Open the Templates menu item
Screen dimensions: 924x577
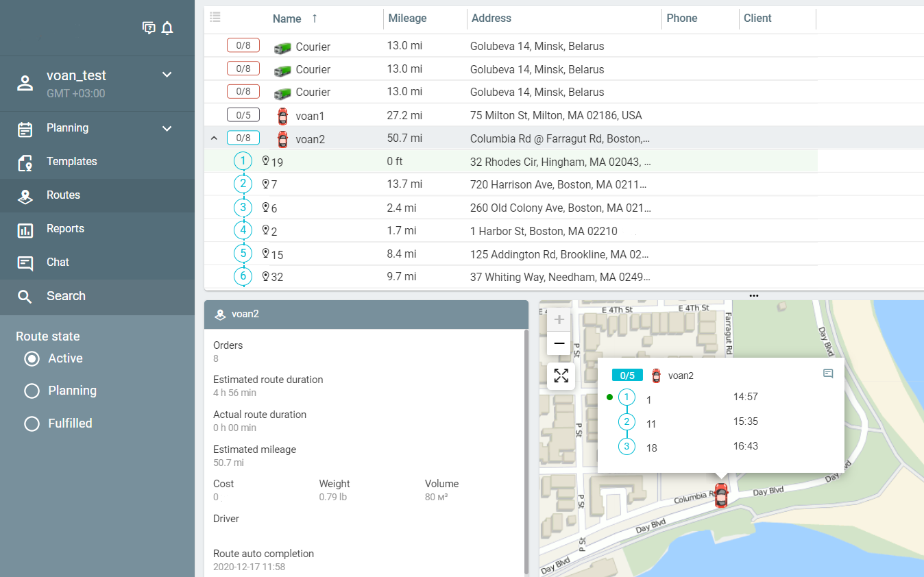tap(71, 162)
